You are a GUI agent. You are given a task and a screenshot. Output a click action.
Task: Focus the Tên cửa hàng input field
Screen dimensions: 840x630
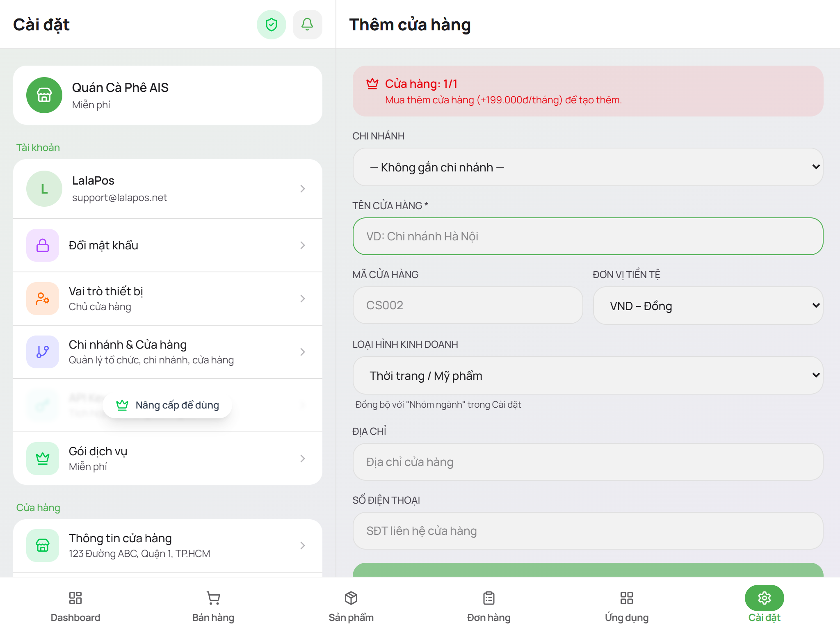click(588, 236)
